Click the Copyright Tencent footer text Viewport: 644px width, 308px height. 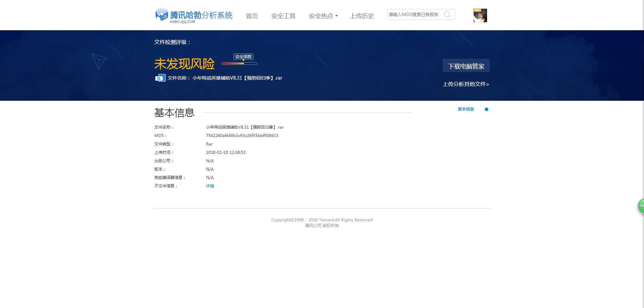click(322, 220)
